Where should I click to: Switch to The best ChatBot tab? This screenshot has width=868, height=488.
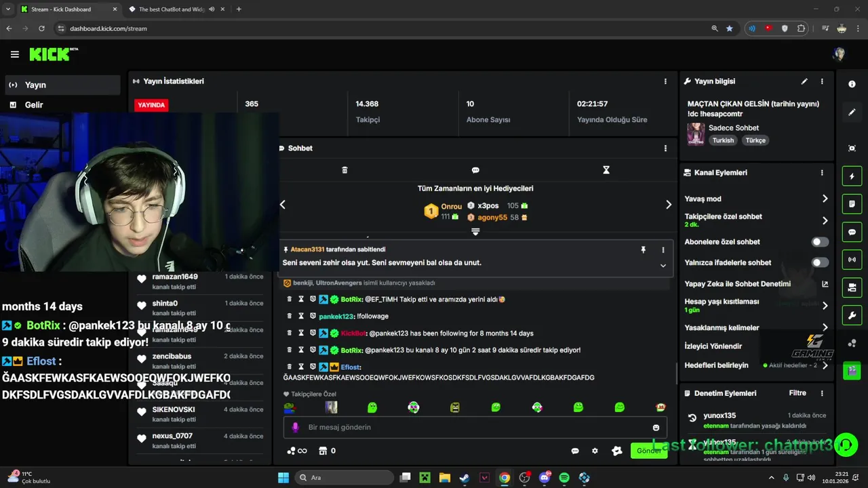[176, 9]
